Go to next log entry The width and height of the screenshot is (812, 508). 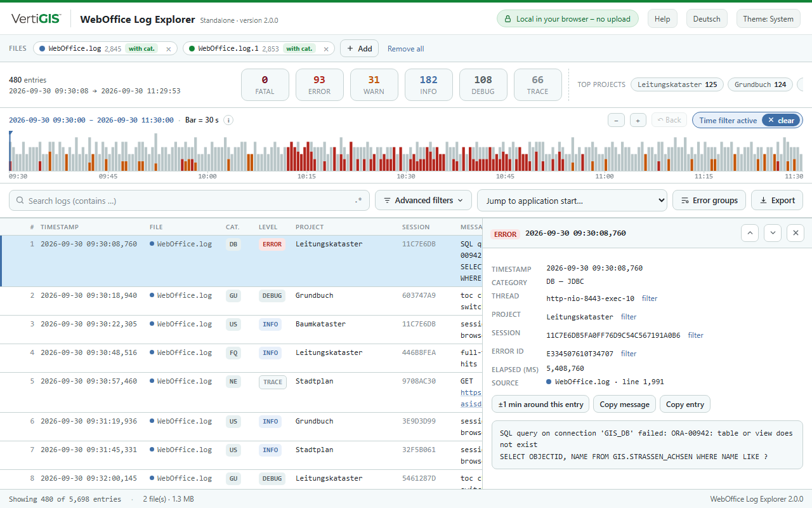[x=773, y=233]
